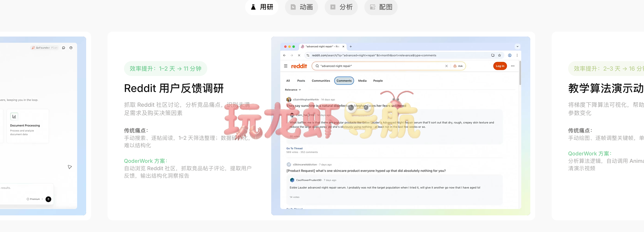Open the browser profile icon
This screenshot has width=644, height=232.
click(510, 55)
